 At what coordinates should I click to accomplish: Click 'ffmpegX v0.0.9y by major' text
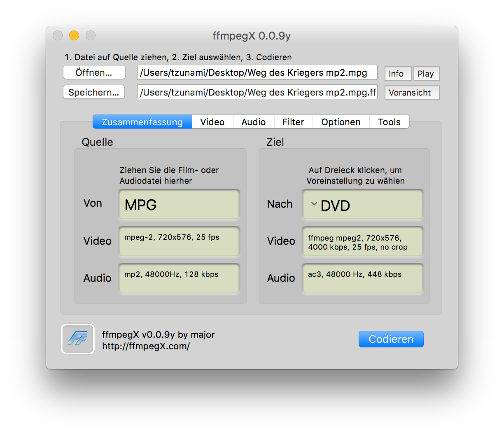(158, 334)
